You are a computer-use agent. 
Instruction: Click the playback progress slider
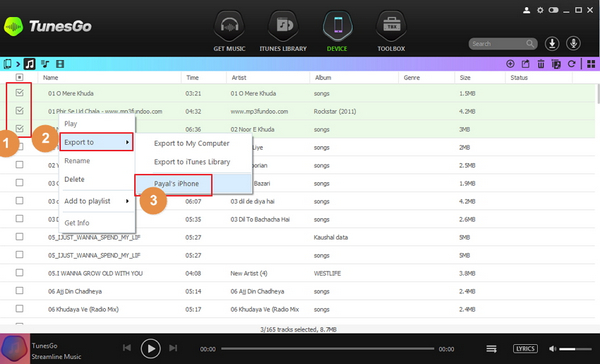click(x=328, y=349)
